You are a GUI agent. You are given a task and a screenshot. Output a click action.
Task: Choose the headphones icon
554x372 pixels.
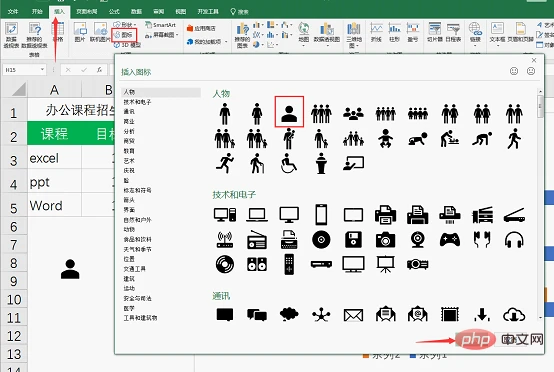(514, 240)
